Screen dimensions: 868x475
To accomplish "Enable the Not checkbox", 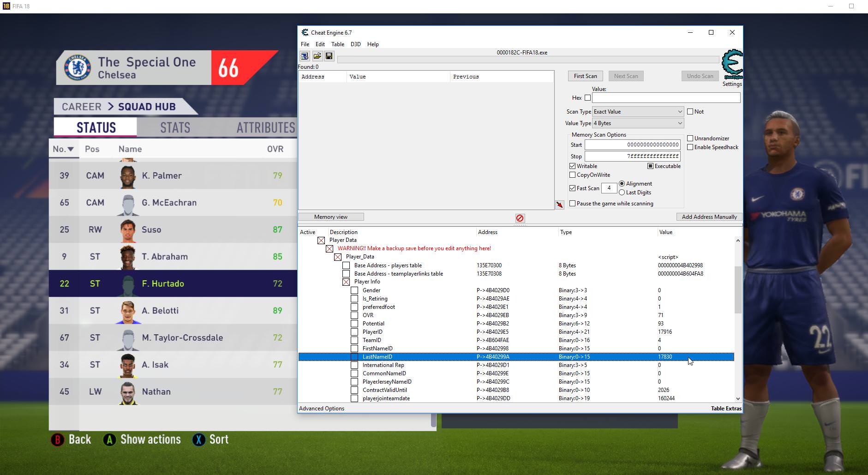I will pos(690,112).
